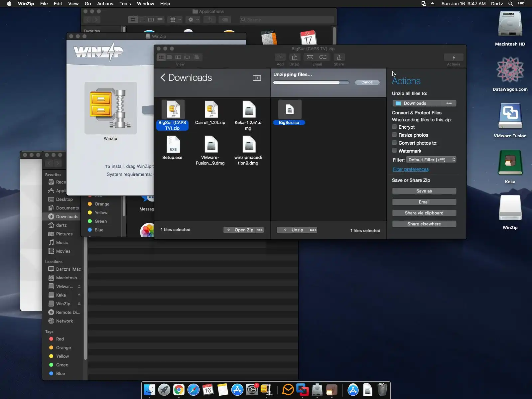Screen dimensions: 532x399
Task: Switch WinZip to list view
Action: pyautogui.click(x=170, y=57)
